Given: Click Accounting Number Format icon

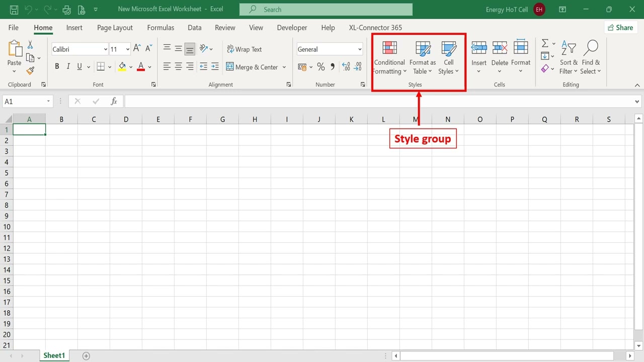Looking at the screenshot, I should pyautogui.click(x=302, y=66).
